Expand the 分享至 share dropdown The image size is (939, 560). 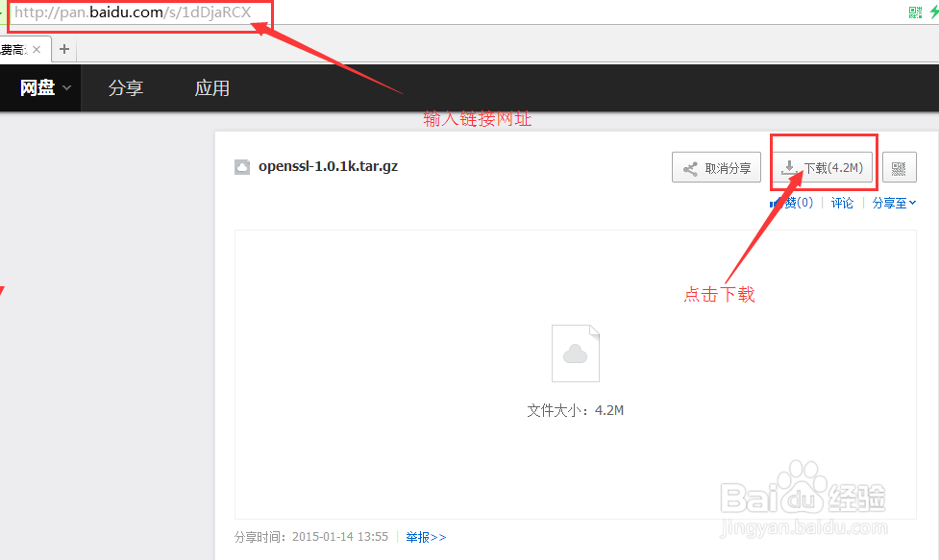click(x=894, y=203)
